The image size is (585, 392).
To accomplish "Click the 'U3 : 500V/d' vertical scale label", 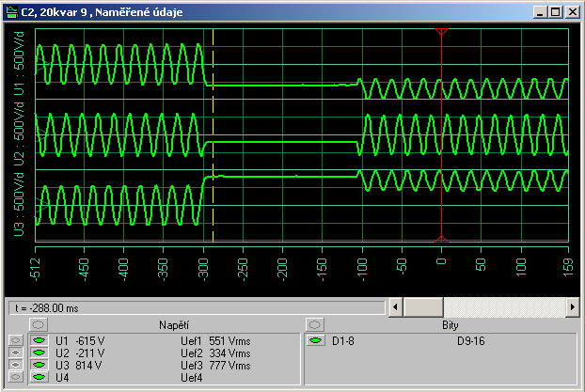I will pos(19,205).
